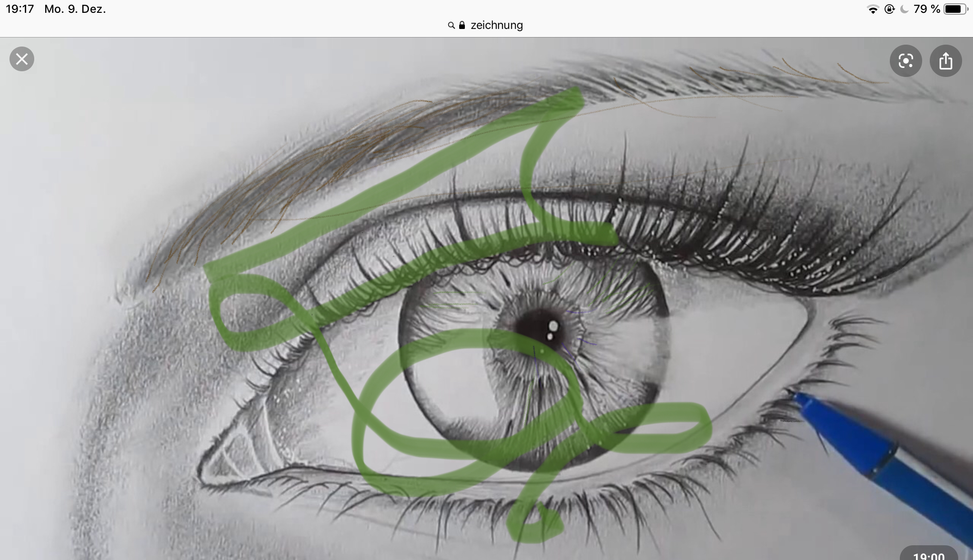Tap the 19:00 video duration badge

coord(928,555)
